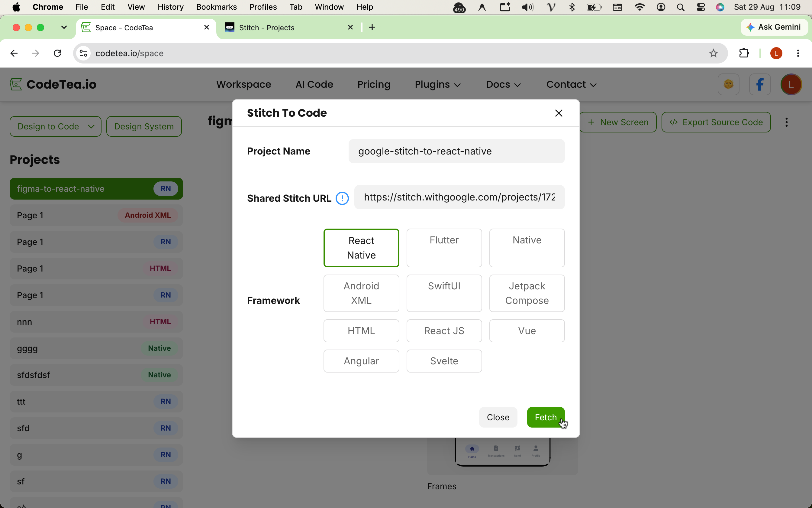
Task: Select the HTML framework option
Action: [361, 331]
